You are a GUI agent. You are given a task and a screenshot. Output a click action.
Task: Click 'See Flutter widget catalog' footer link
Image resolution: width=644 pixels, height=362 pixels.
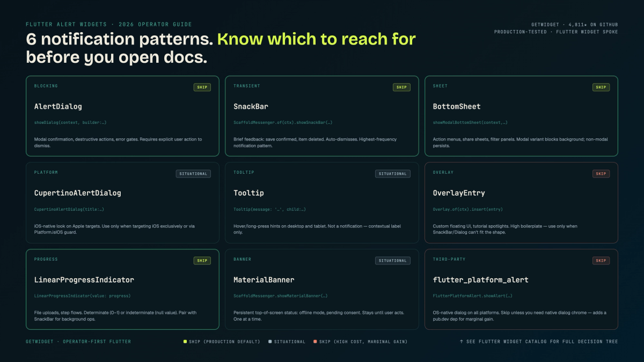(539, 342)
